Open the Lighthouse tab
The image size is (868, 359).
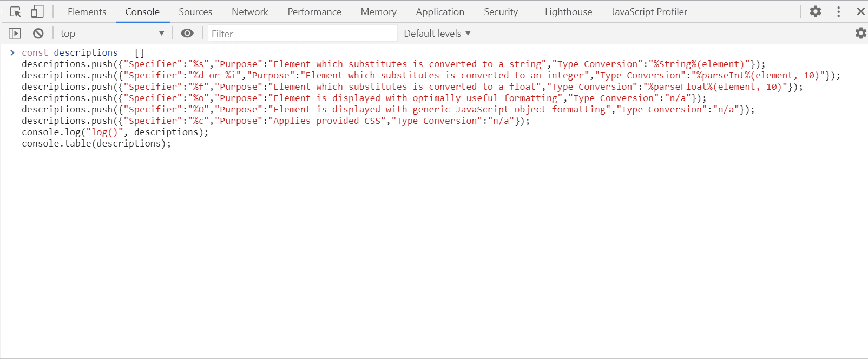(x=568, y=11)
